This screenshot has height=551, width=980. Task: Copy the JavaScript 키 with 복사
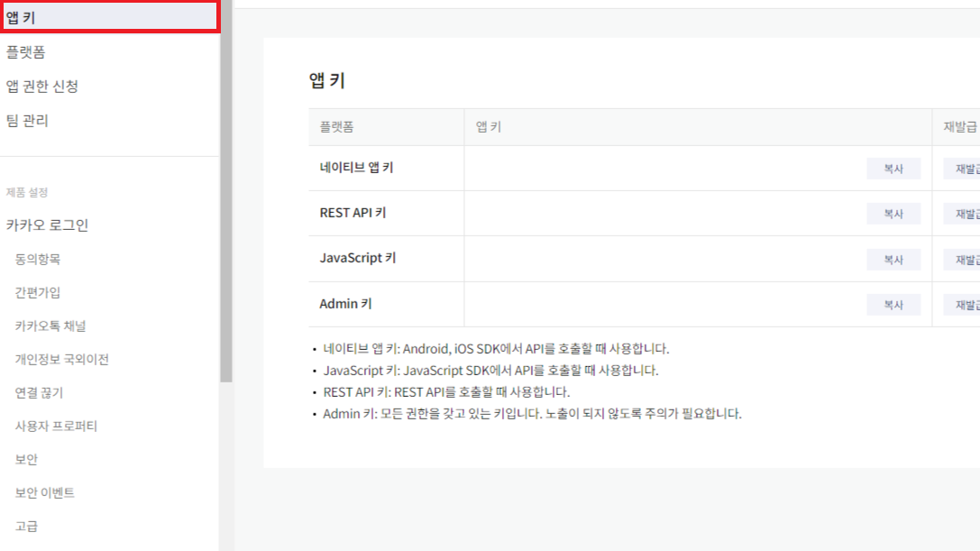893,260
